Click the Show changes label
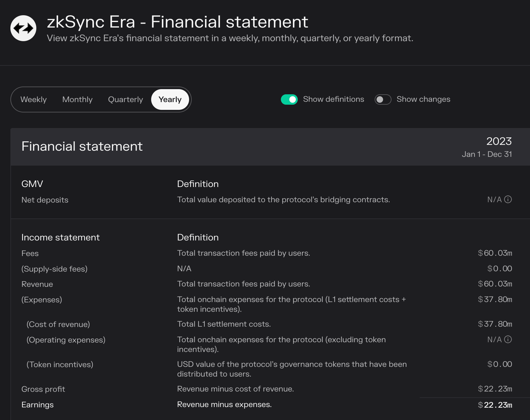Viewport: 530px width, 420px height. point(423,99)
